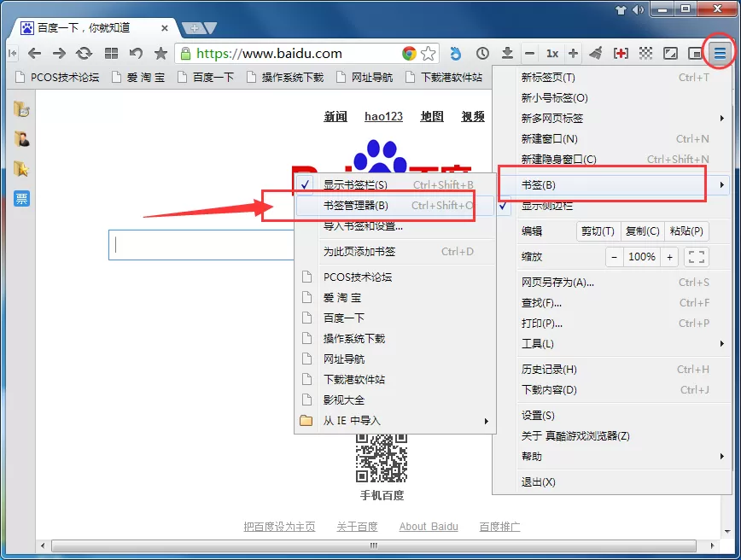
Task: Select 退出(X) in the main menu
Action: [612, 482]
